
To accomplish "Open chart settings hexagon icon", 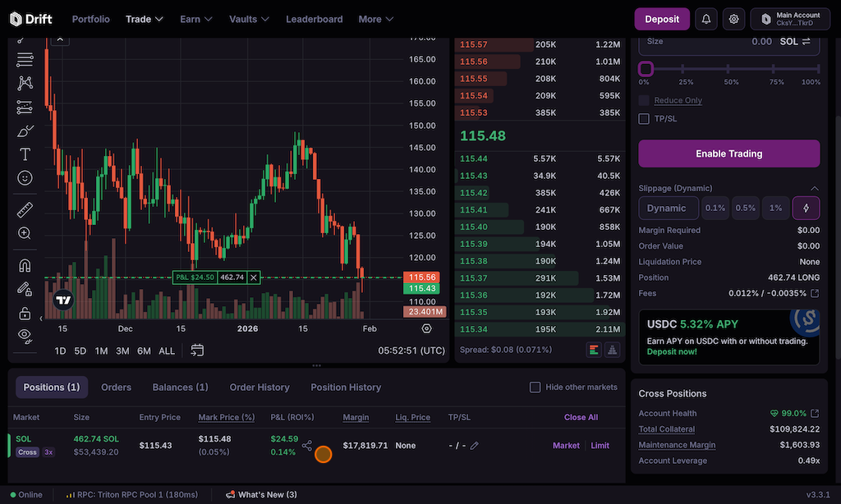I will [x=426, y=328].
